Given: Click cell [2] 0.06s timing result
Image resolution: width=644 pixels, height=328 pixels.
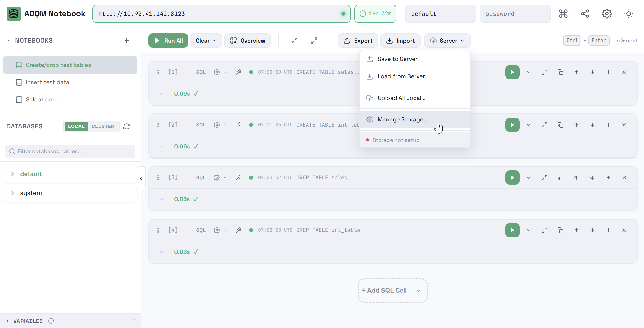Looking at the screenshot, I should point(182,147).
